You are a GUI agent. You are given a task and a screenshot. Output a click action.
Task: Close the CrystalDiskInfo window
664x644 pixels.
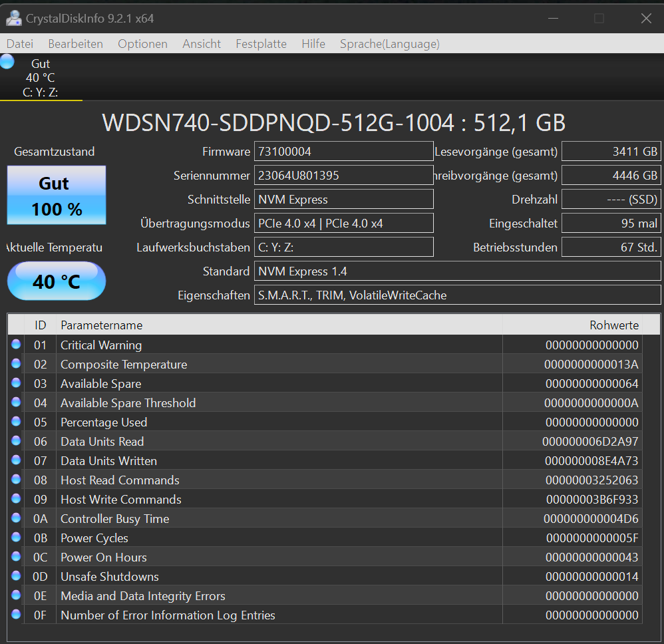tap(646, 18)
